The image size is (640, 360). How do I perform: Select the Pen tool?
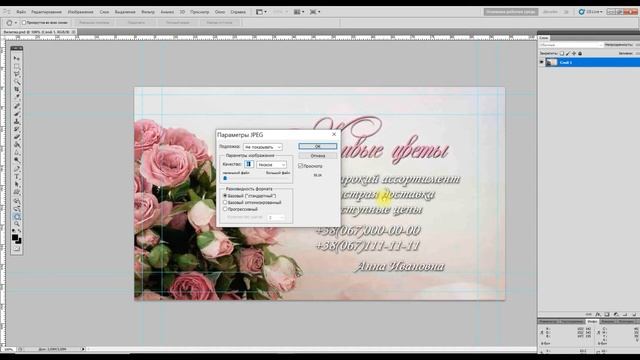(17, 169)
